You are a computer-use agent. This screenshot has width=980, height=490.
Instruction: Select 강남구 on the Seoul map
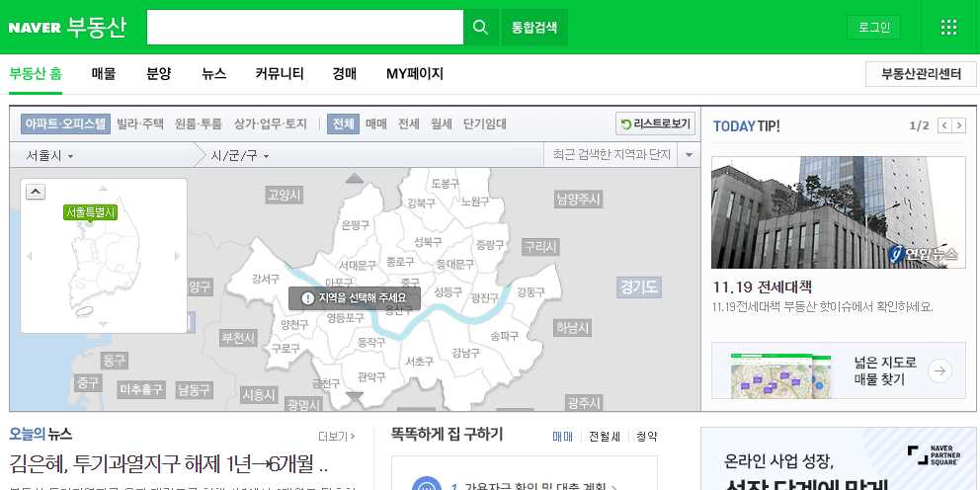[x=465, y=353]
